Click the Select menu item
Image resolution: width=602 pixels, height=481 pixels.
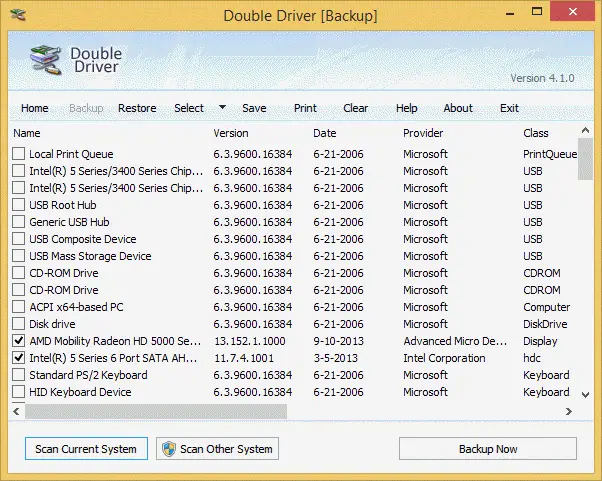(189, 108)
